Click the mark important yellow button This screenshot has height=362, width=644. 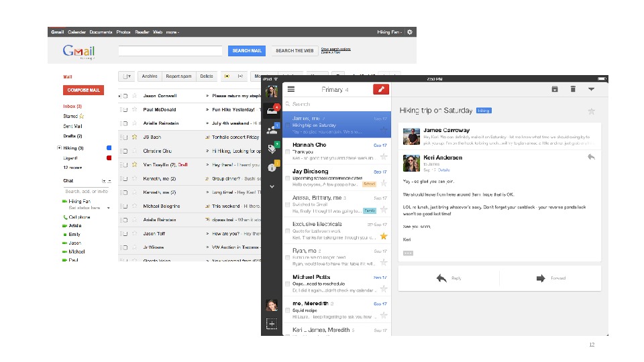[226, 76]
